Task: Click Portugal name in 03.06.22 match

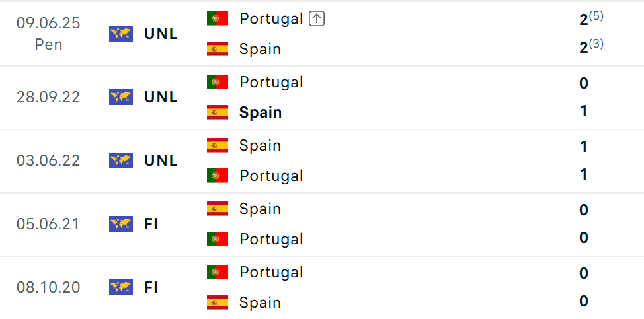Action: tap(271, 176)
